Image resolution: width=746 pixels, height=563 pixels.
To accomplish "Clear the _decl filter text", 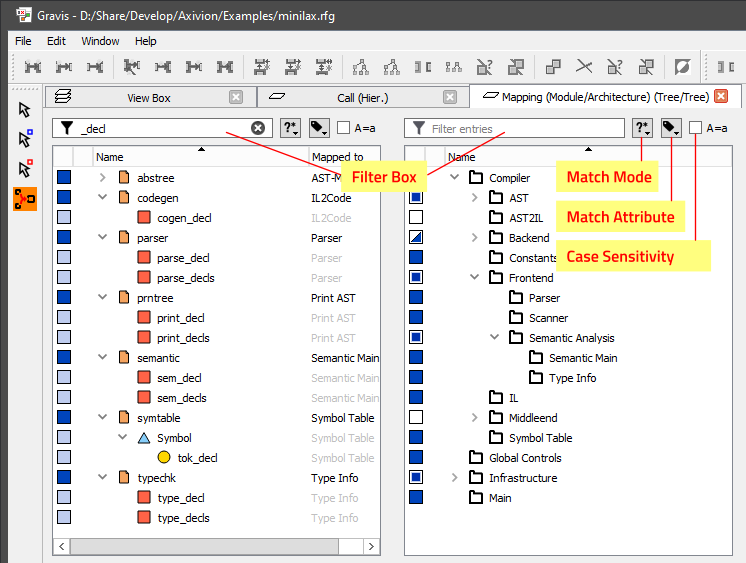I will [258, 128].
